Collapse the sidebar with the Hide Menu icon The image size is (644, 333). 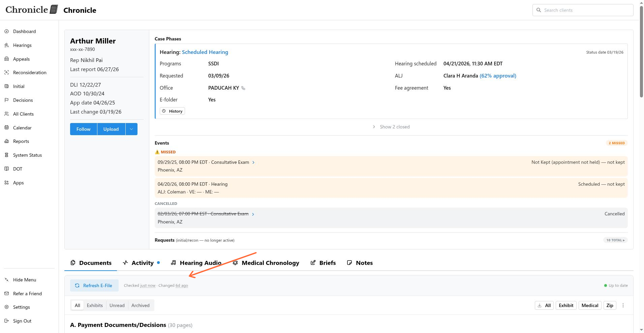click(x=6, y=280)
